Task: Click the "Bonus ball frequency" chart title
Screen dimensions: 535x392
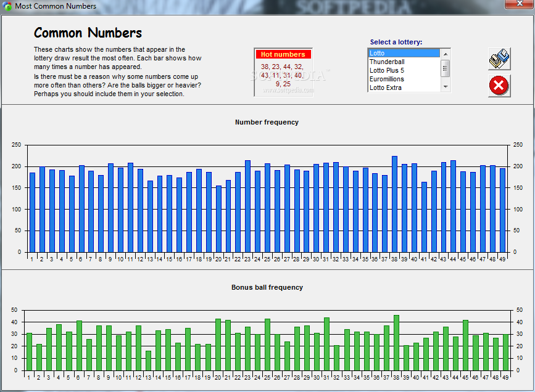Action: (267, 287)
